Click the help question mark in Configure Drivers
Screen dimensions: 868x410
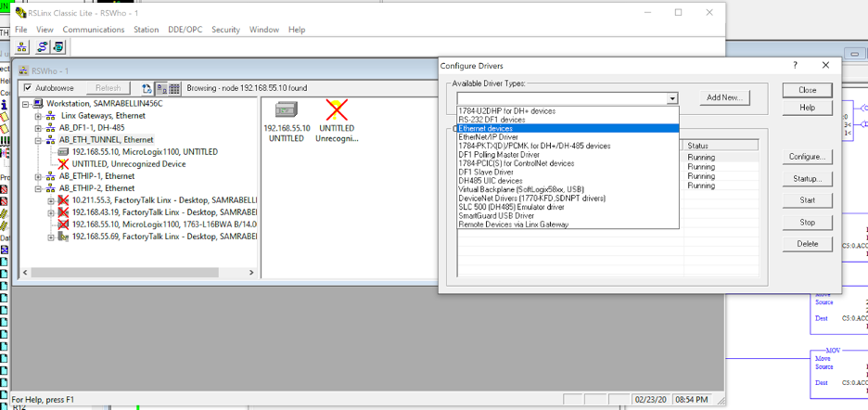tap(796, 65)
